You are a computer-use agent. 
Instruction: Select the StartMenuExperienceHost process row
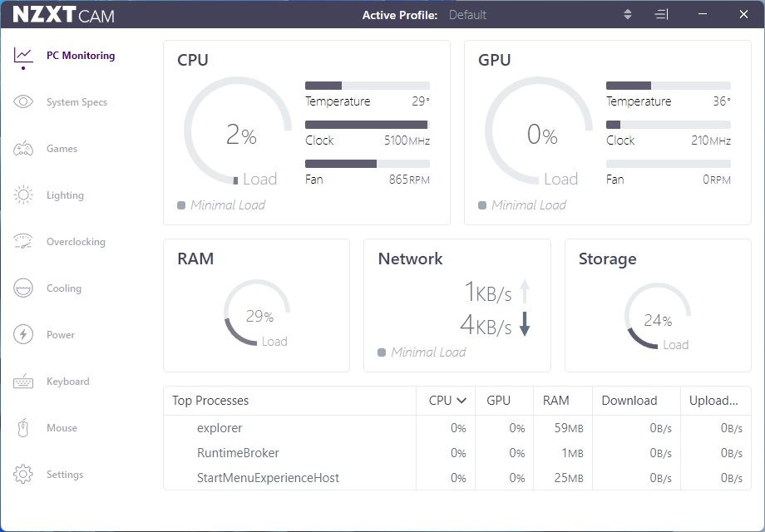tap(457, 478)
